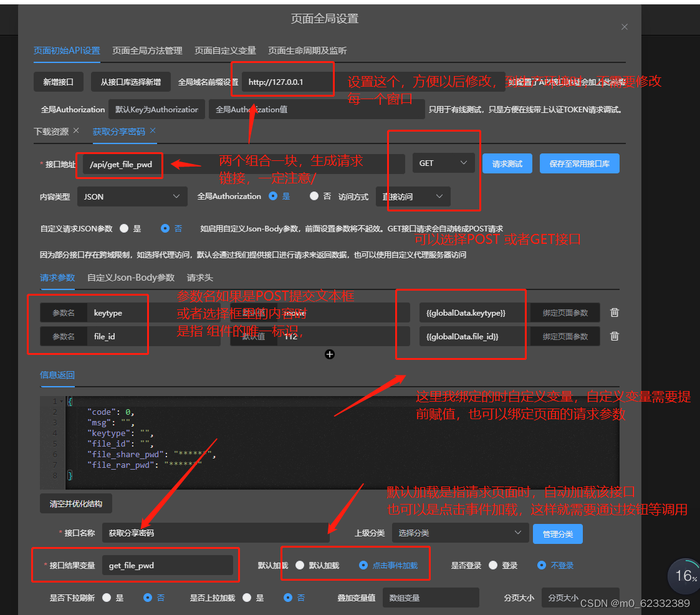Select 否 for 全局Authorization

click(314, 196)
